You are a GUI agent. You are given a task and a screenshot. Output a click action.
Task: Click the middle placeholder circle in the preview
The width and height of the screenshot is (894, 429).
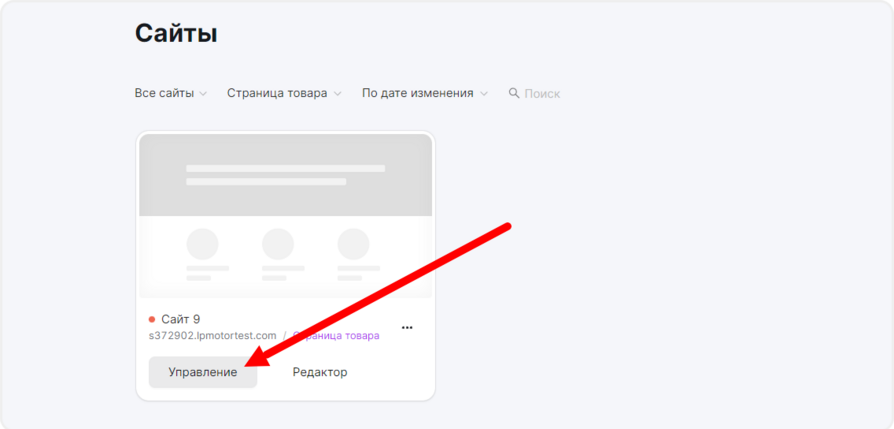tap(277, 244)
